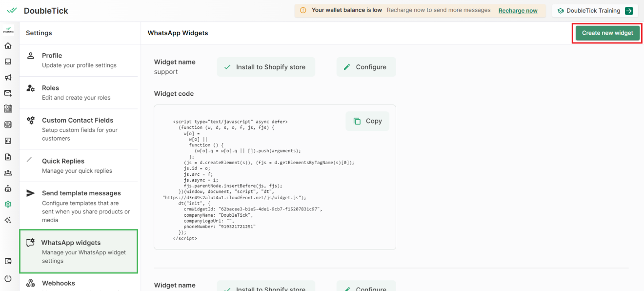Click Install to Shopify store for support widget
The width and height of the screenshot is (644, 291).
[x=266, y=67]
